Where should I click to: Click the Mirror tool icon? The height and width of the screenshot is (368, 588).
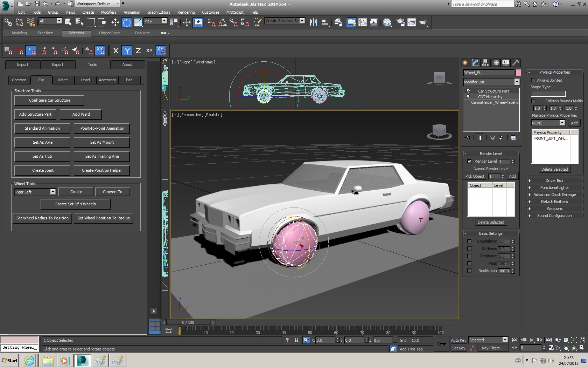[x=313, y=22]
